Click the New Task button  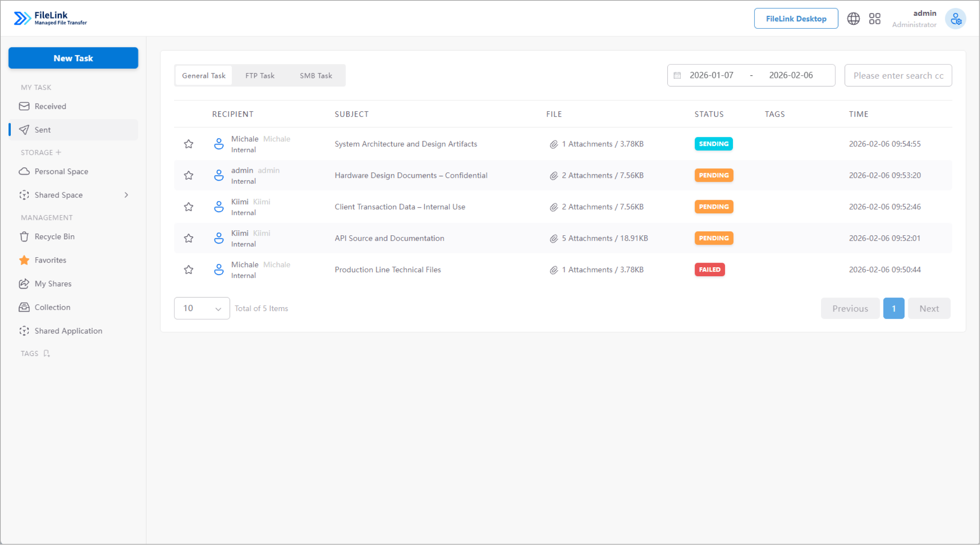coord(73,58)
